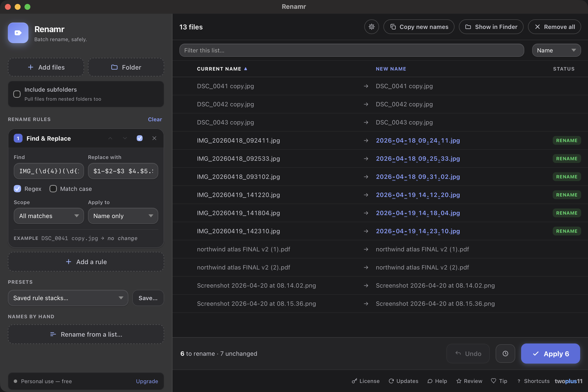588x392 pixels.
Task: Select northwind atlas FINAL v2 (2).pdf row
Action: click(380, 267)
